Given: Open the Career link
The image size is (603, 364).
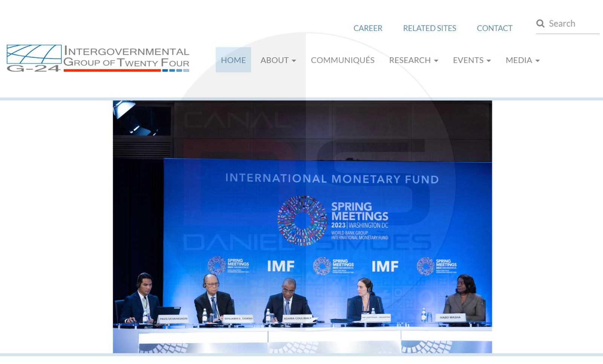Looking at the screenshot, I should (368, 28).
